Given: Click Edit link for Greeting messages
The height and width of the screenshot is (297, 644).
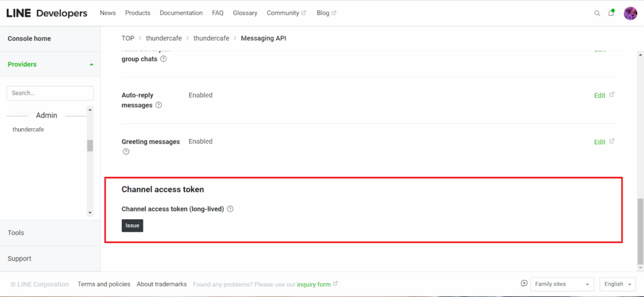Looking at the screenshot, I should 599,142.
